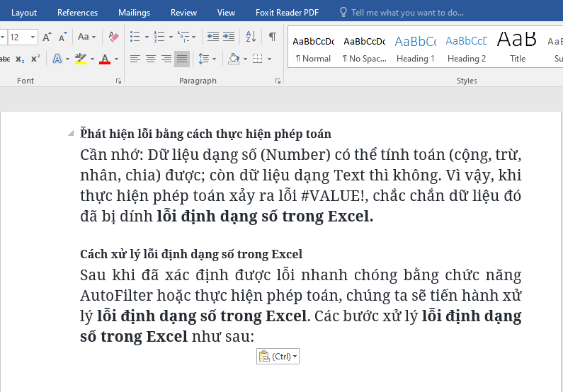
Task: Apply yellow text highlight color
Action: pyautogui.click(x=81, y=59)
